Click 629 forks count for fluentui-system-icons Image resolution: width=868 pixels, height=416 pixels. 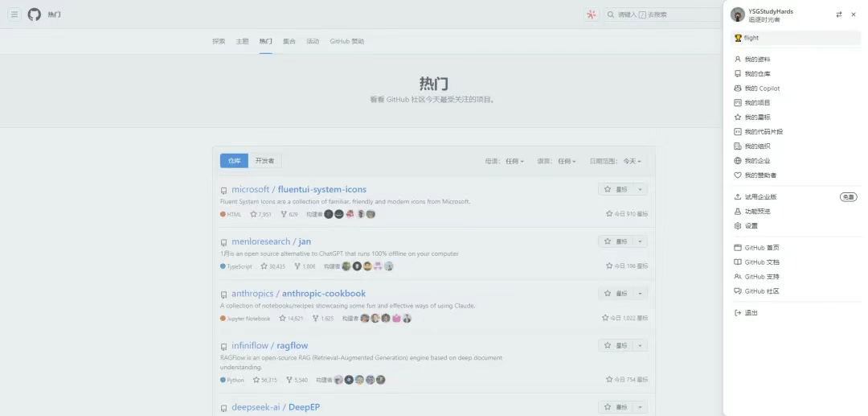(x=289, y=214)
